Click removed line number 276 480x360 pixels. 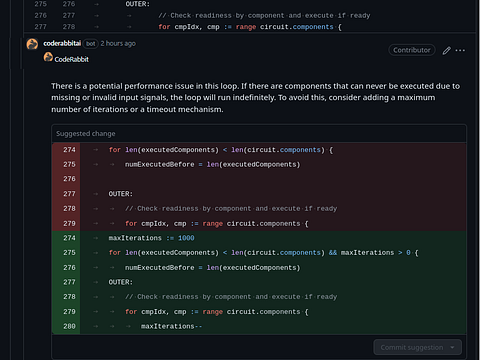(x=69, y=179)
